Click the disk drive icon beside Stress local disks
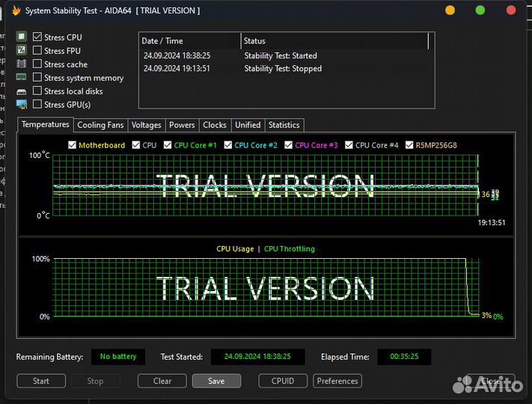 click(x=22, y=91)
